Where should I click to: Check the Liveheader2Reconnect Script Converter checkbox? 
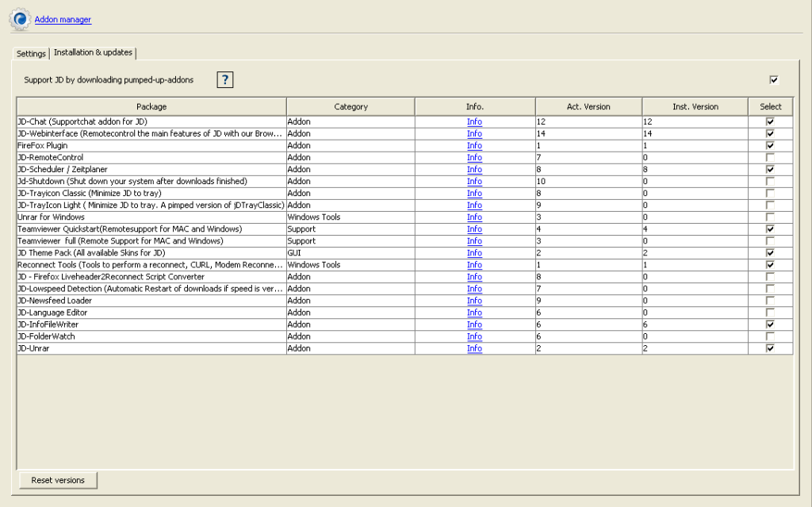click(770, 277)
